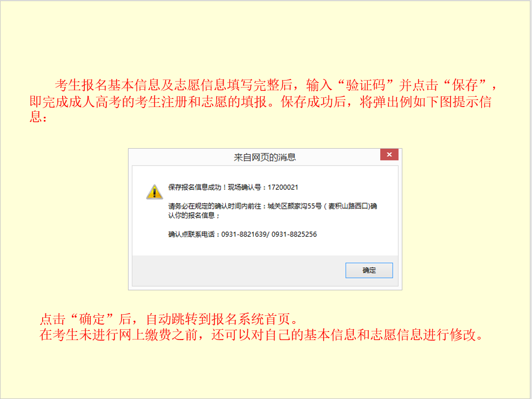This screenshot has width=532, height=399.
Task: Close the 来自网页的消息 dialog with the X
Action: pos(389,155)
